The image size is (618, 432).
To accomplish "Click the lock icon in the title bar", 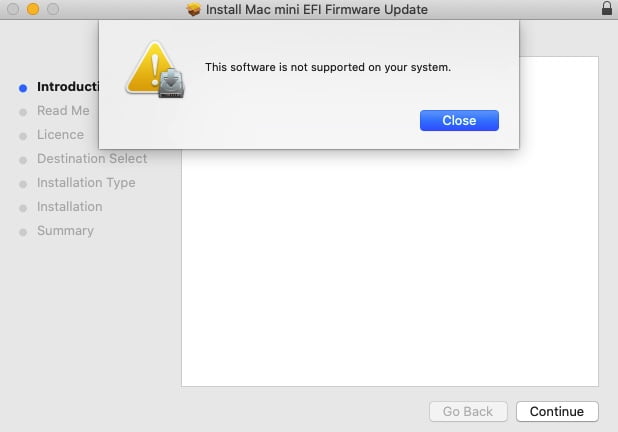I will (607, 8).
